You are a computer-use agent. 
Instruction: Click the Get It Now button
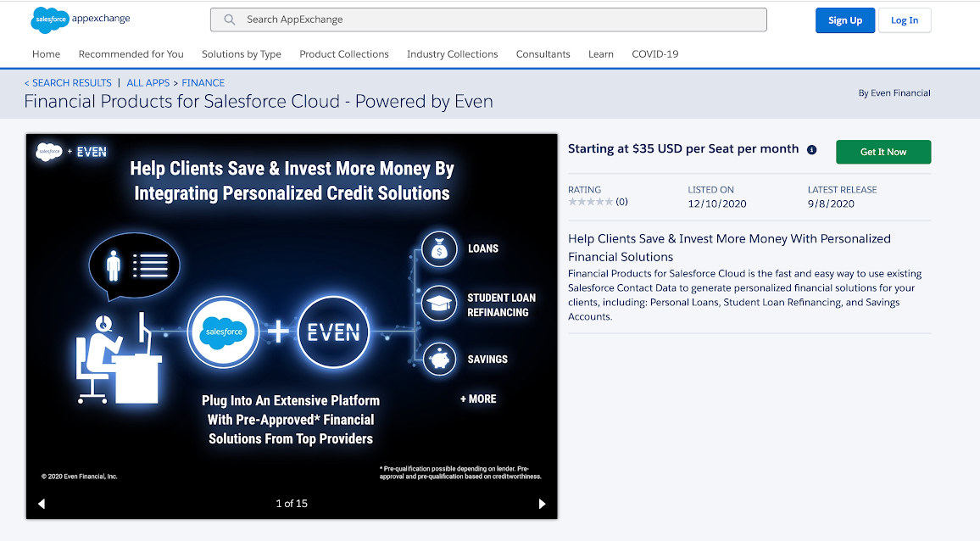[883, 152]
